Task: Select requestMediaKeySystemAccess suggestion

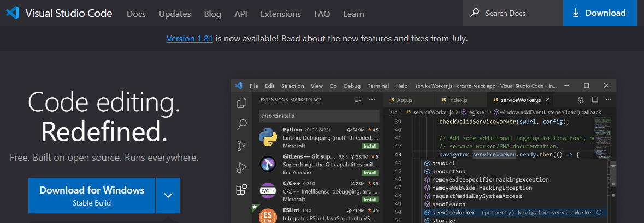Action: 515,196
